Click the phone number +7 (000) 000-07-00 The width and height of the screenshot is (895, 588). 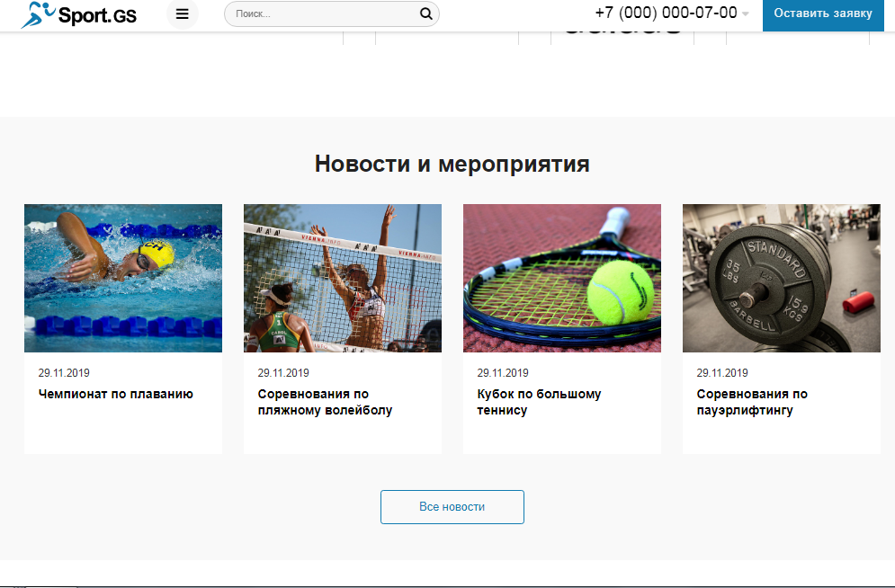pyautogui.click(x=666, y=14)
